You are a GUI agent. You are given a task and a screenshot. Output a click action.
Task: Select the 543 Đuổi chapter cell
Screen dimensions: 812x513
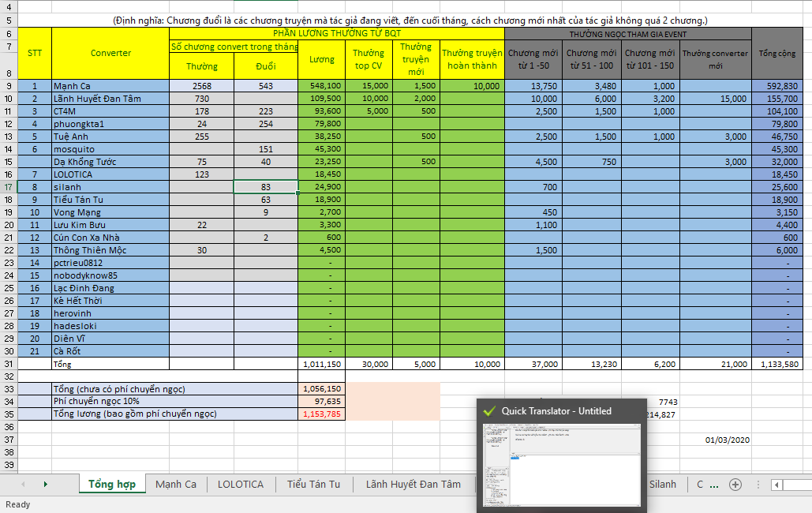pos(266,86)
